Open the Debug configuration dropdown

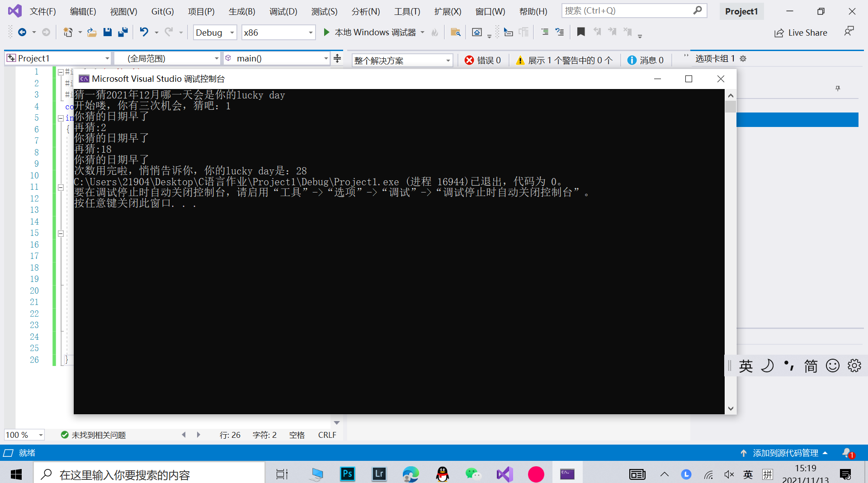click(x=215, y=33)
